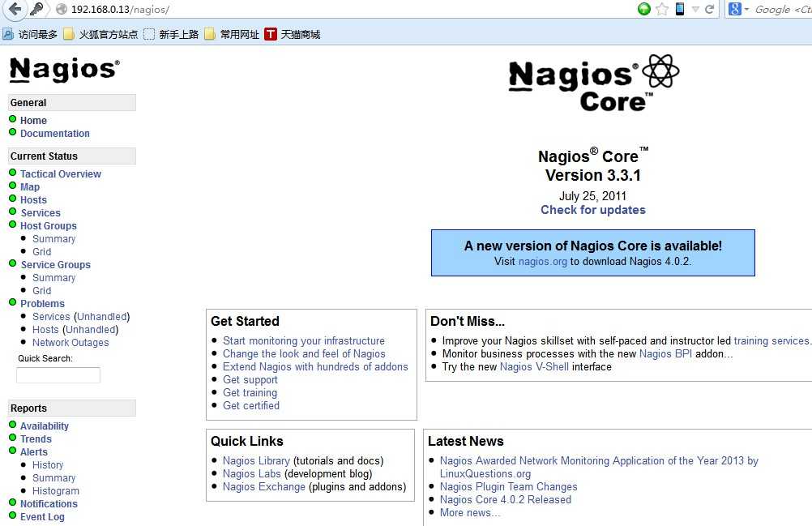Open Service Groups
Image resolution: width=812 pixels, height=526 pixels.
tap(55, 264)
